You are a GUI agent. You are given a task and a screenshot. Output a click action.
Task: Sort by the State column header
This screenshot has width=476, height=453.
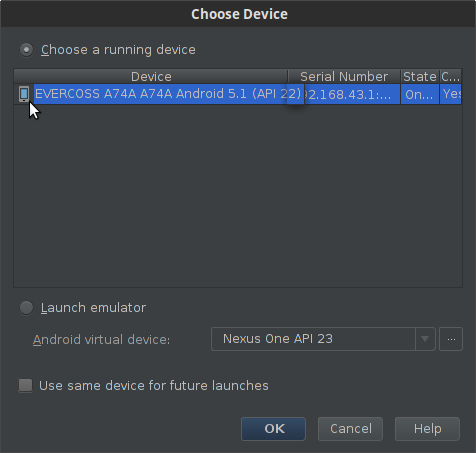pyautogui.click(x=420, y=77)
